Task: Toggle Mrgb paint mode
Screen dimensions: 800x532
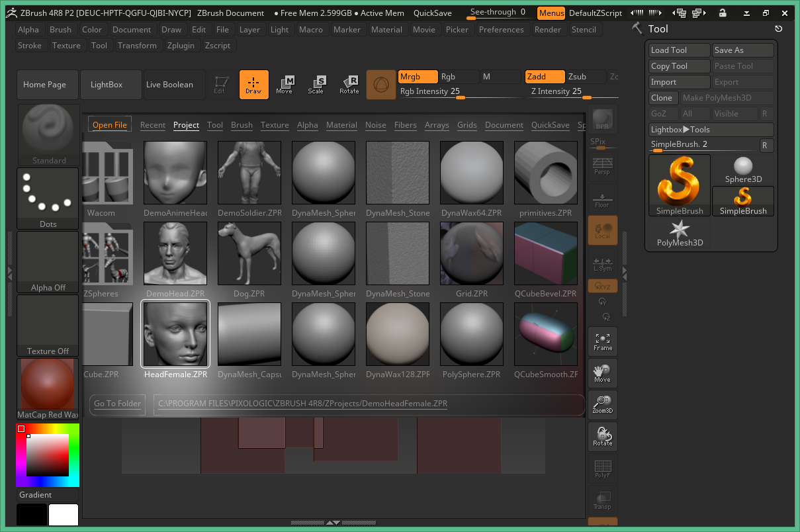Action: pos(418,77)
